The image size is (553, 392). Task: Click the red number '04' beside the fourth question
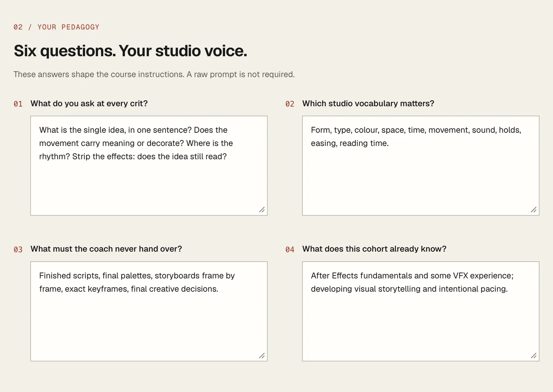click(290, 250)
